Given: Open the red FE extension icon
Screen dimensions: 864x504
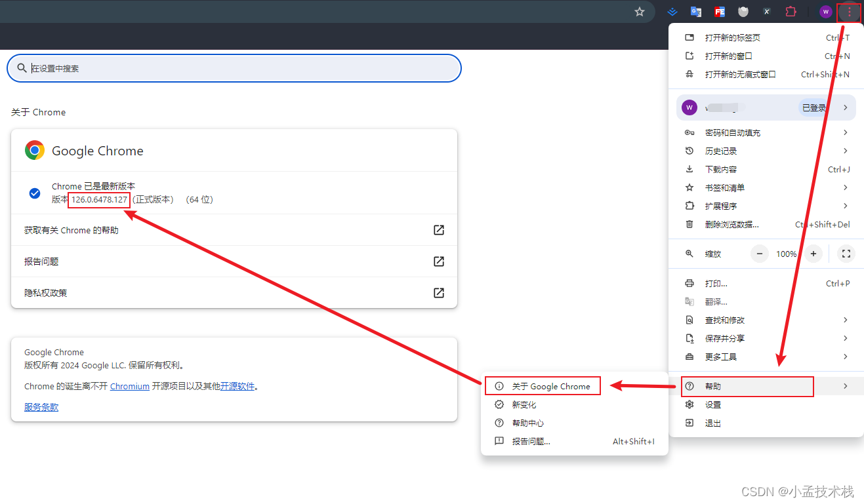Looking at the screenshot, I should (x=720, y=12).
